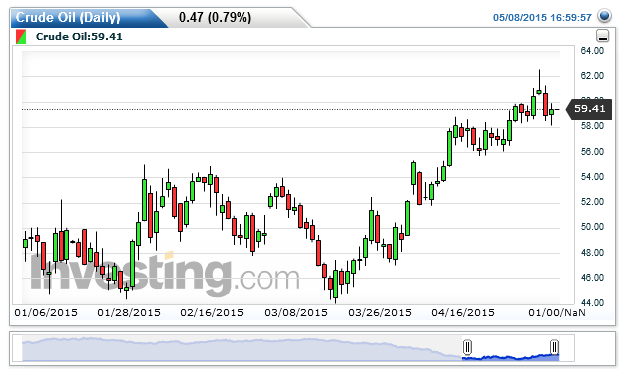Click the red-green candlestick legend icon
Screen dimensions: 626x374
21,37
